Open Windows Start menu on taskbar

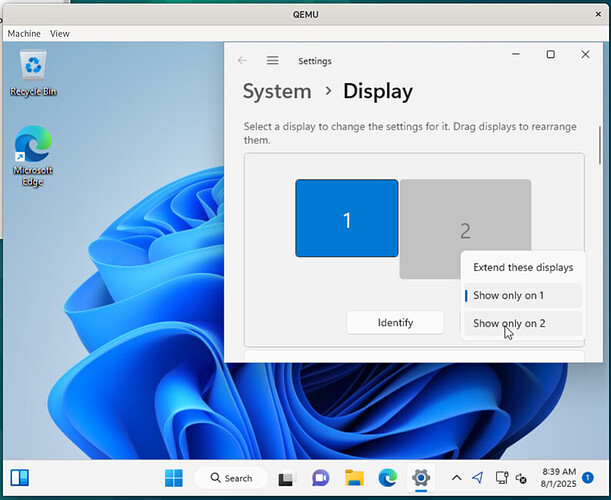point(174,478)
